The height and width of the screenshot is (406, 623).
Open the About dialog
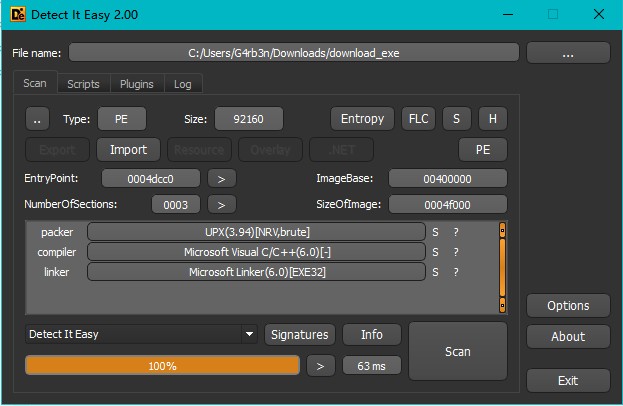coord(568,336)
